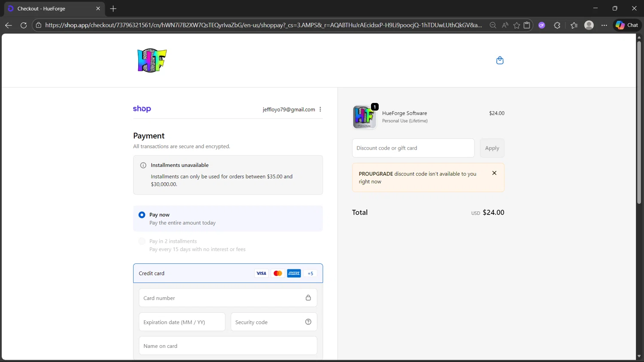Click the Visa card logo
Viewport: 644px width, 362px height.
pyautogui.click(x=261, y=273)
